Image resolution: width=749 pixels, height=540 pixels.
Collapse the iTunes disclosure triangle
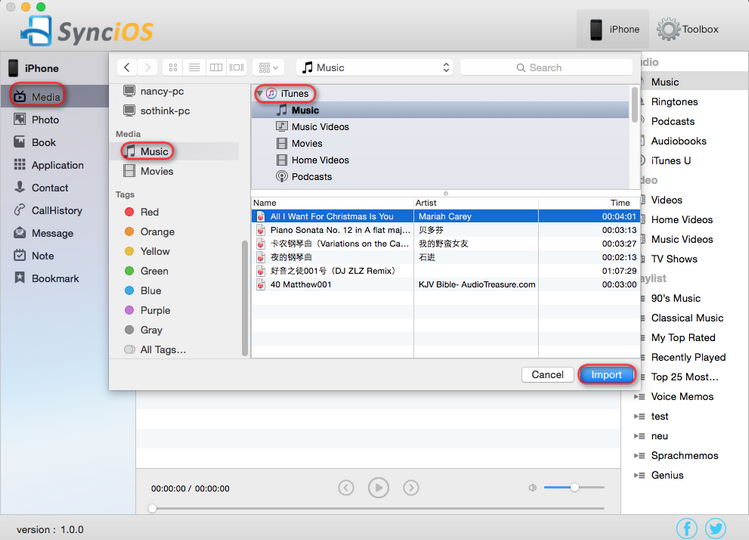tap(259, 93)
